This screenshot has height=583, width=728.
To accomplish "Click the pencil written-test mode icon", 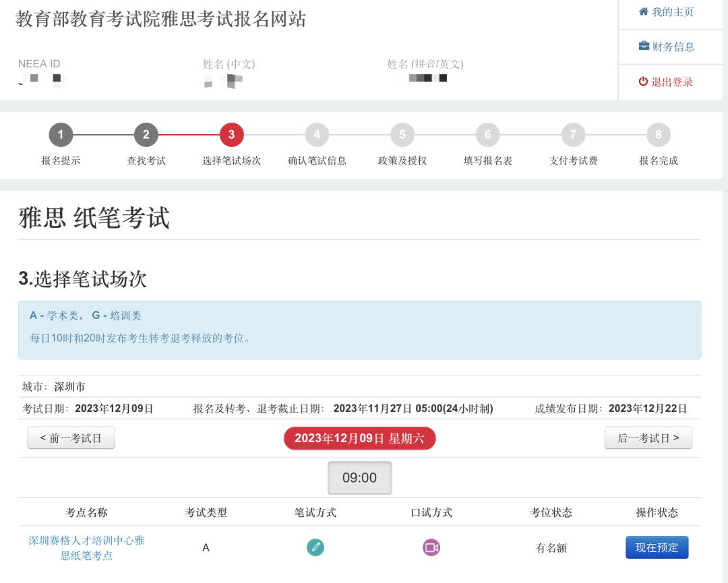I will (x=315, y=547).
